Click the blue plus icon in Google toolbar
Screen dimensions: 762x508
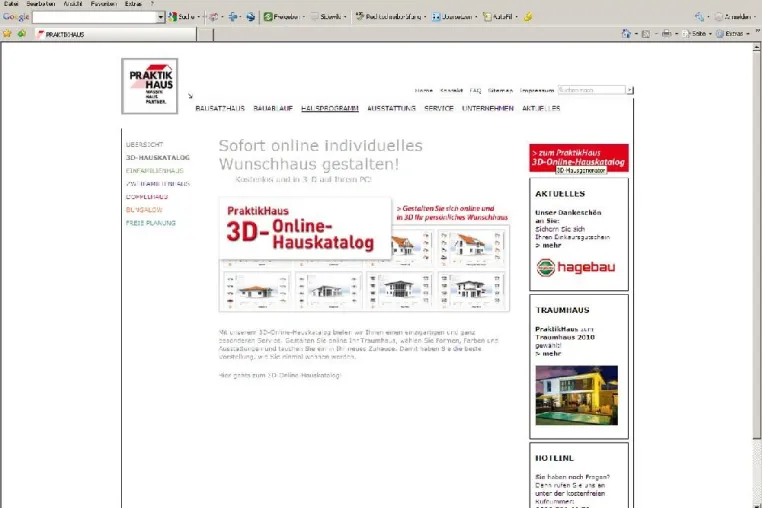click(233, 17)
